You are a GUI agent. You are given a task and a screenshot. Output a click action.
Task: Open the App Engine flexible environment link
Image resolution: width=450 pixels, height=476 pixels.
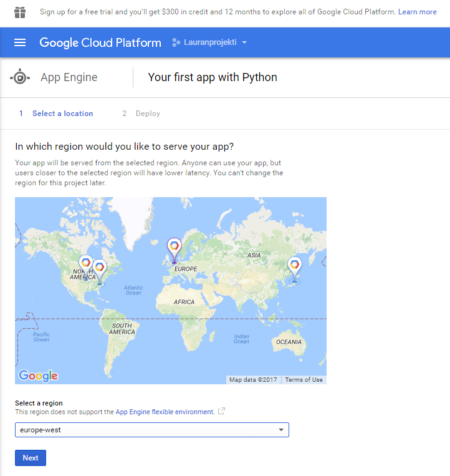tap(165, 412)
